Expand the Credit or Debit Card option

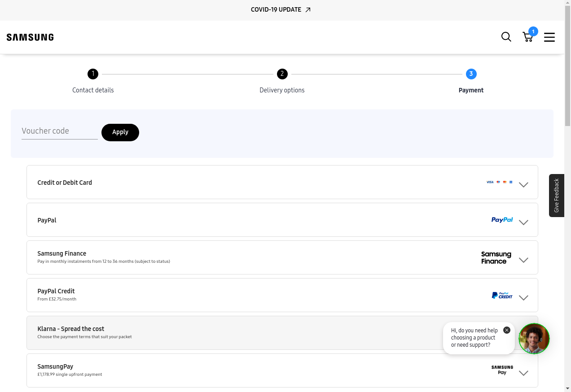[x=523, y=184]
